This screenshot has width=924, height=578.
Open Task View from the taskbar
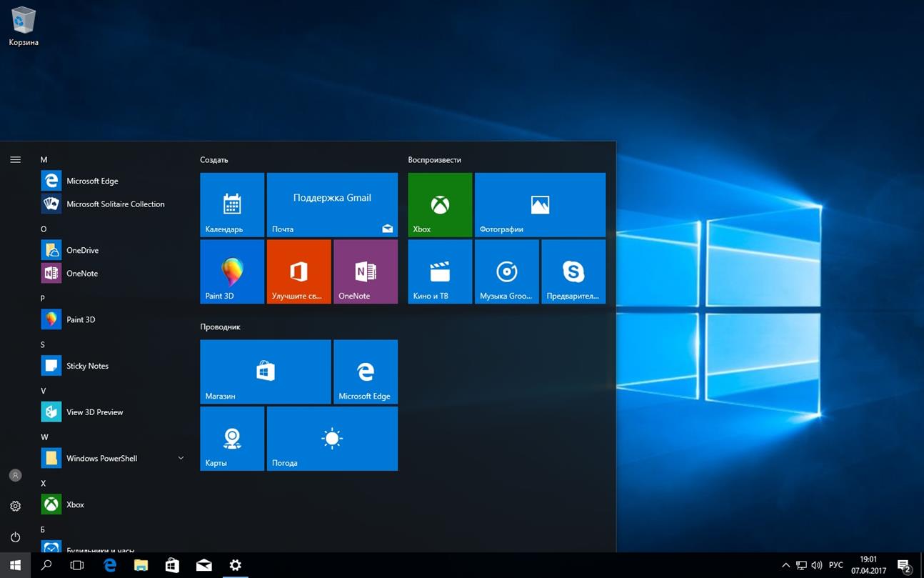click(x=76, y=564)
